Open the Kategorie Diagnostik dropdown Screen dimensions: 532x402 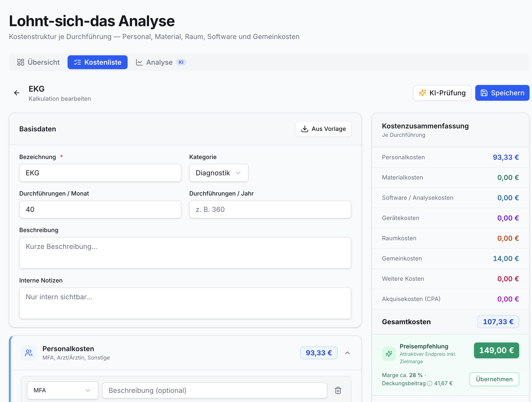[x=219, y=173]
